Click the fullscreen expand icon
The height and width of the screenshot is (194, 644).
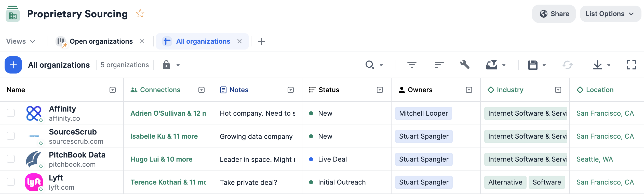pos(631,65)
